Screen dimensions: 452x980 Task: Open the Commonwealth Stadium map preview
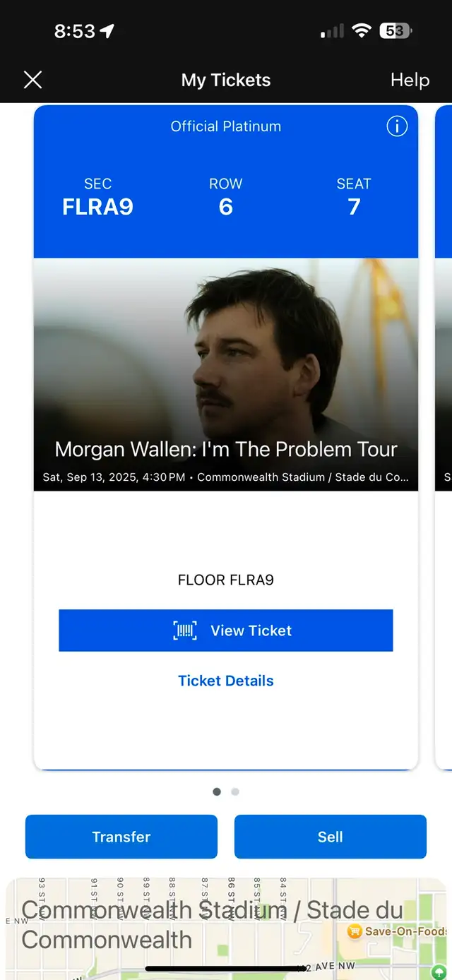[226, 928]
